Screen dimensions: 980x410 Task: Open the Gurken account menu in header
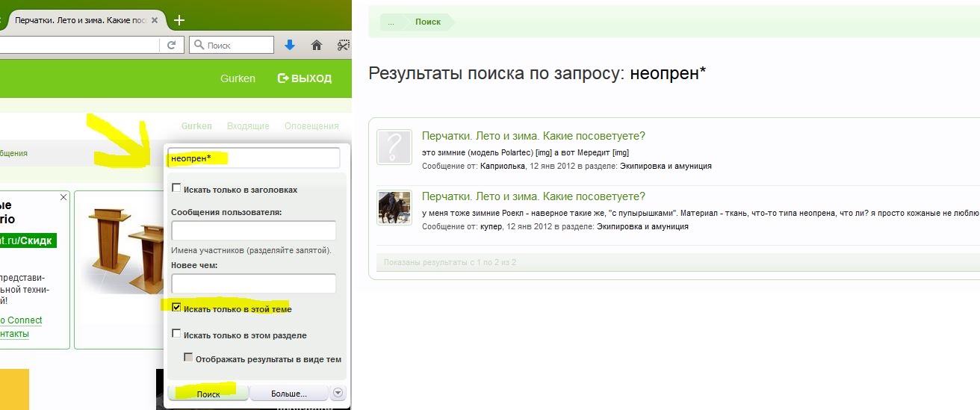238,78
